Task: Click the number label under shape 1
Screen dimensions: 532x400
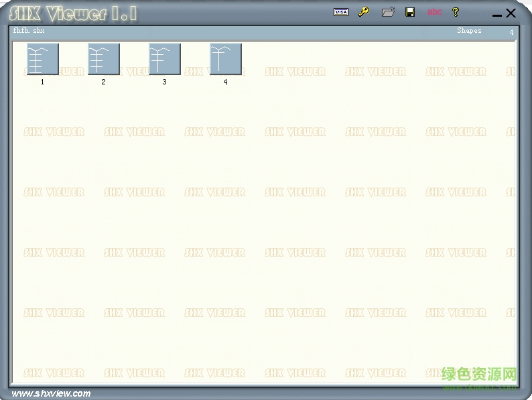Action: tap(43, 82)
